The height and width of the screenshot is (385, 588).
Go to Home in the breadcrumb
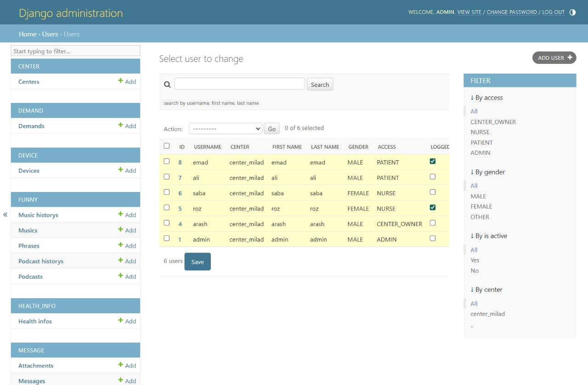point(28,34)
